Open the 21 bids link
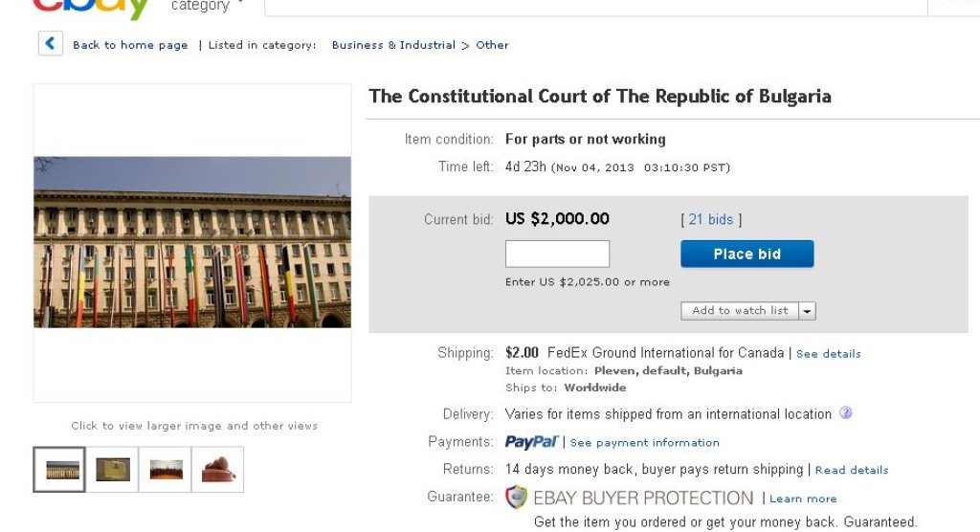The width and height of the screenshot is (980, 532). [711, 219]
